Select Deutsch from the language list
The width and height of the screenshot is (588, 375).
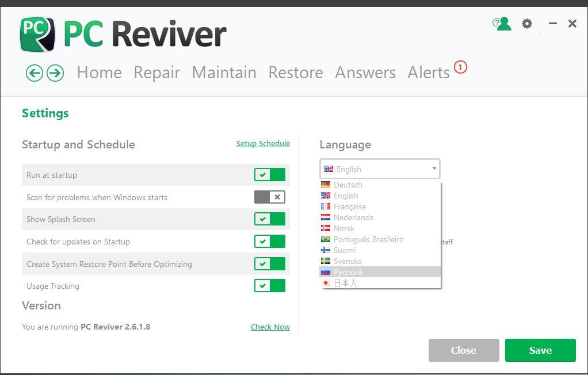click(x=380, y=185)
